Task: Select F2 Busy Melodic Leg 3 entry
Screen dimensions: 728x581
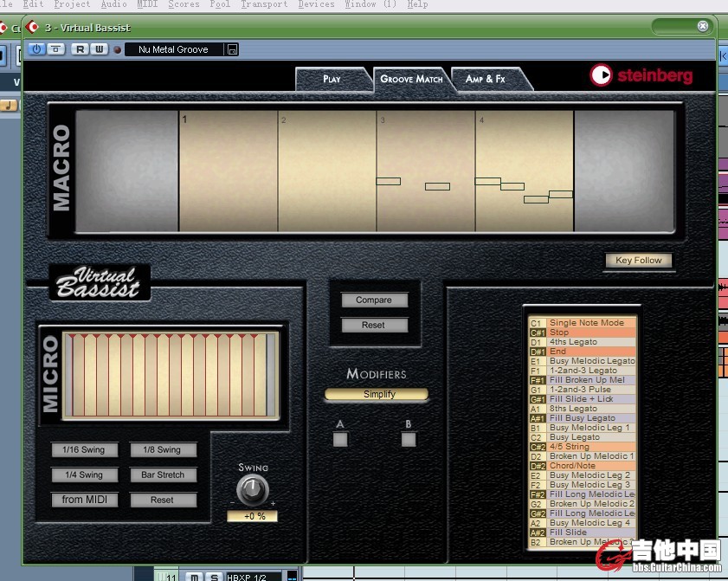Action: [583, 485]
